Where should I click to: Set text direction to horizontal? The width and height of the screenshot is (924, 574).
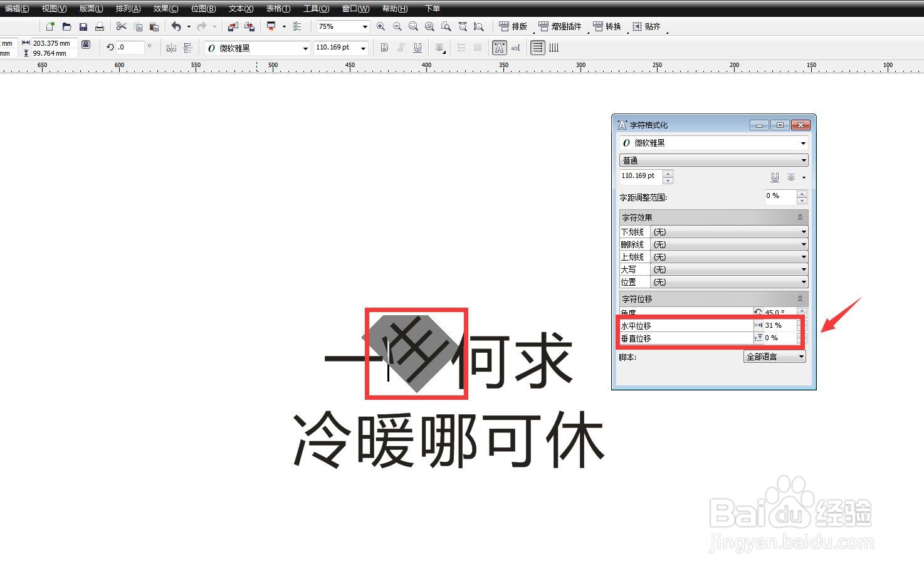tap(538, 48)
